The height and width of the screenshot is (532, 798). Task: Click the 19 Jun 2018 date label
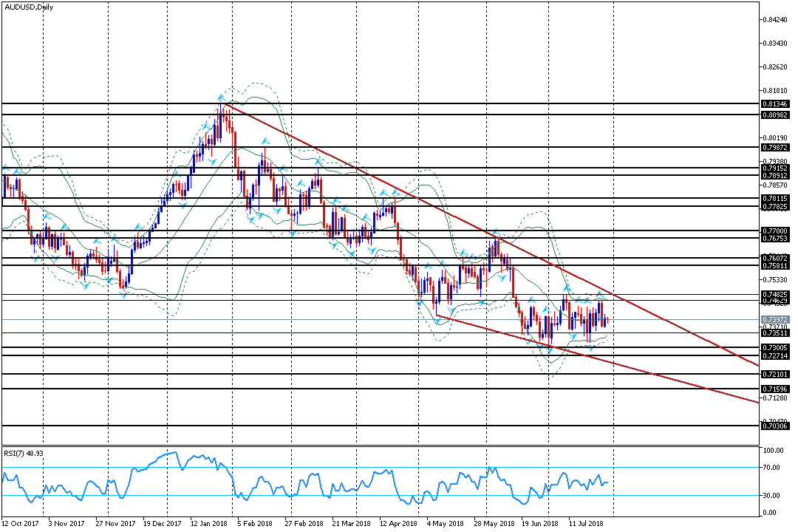(540, 523)
